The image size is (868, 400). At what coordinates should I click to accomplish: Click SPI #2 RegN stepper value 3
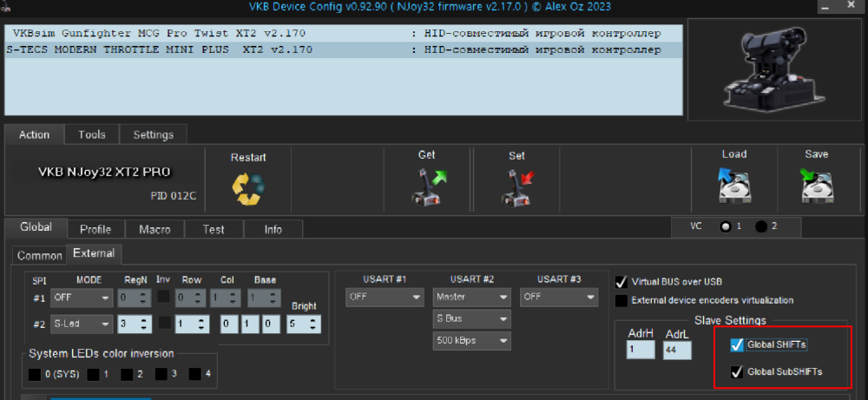click(135, 324)
